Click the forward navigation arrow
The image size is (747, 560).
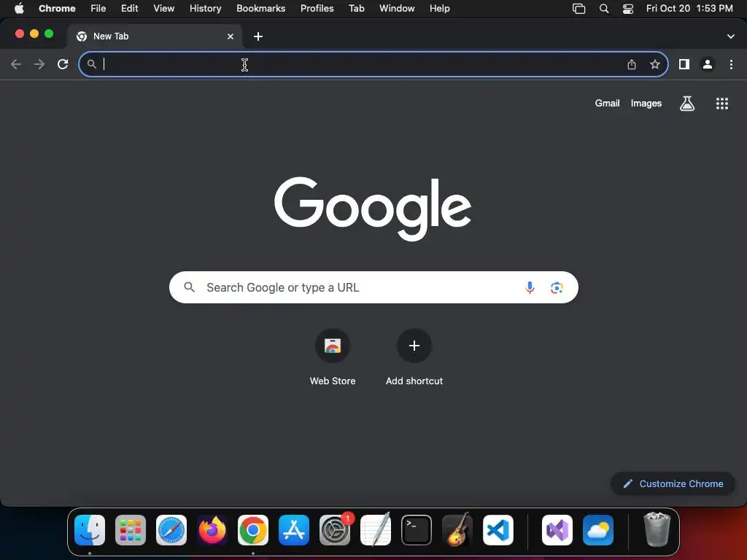coord(39,64)
